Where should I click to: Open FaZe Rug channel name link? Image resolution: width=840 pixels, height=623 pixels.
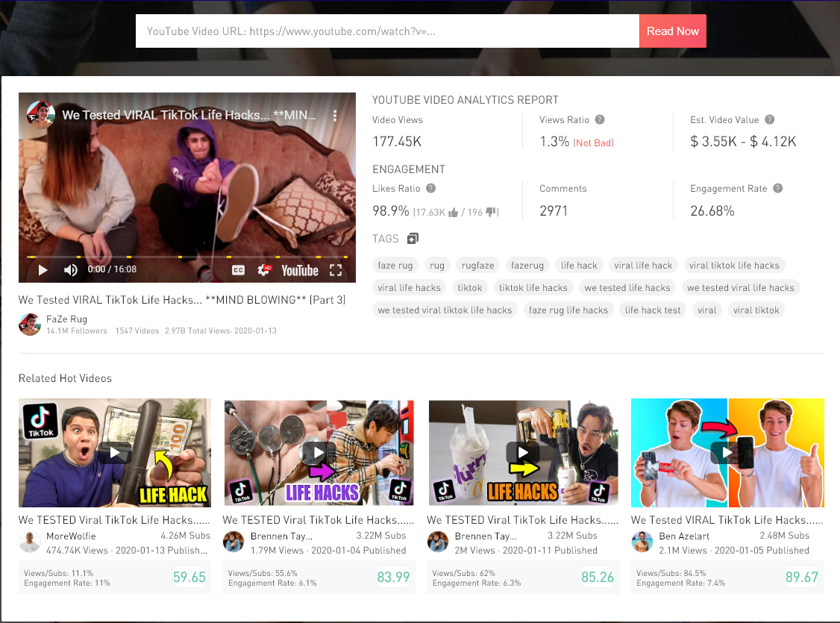67,319
